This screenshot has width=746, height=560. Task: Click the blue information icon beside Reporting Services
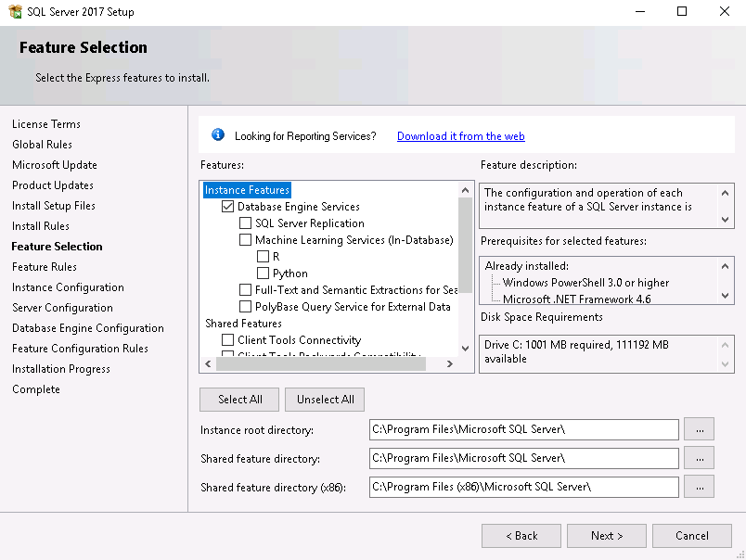tap(218, 135)
